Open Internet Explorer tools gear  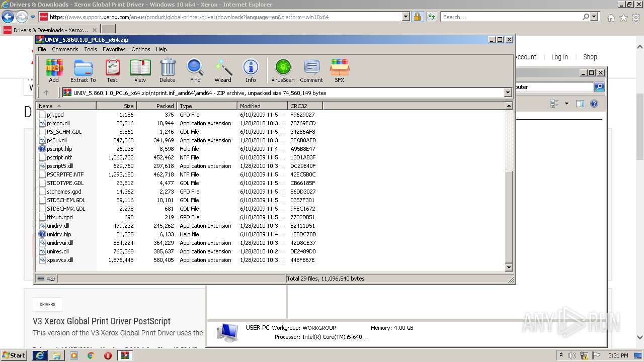[x=636, y=18]
